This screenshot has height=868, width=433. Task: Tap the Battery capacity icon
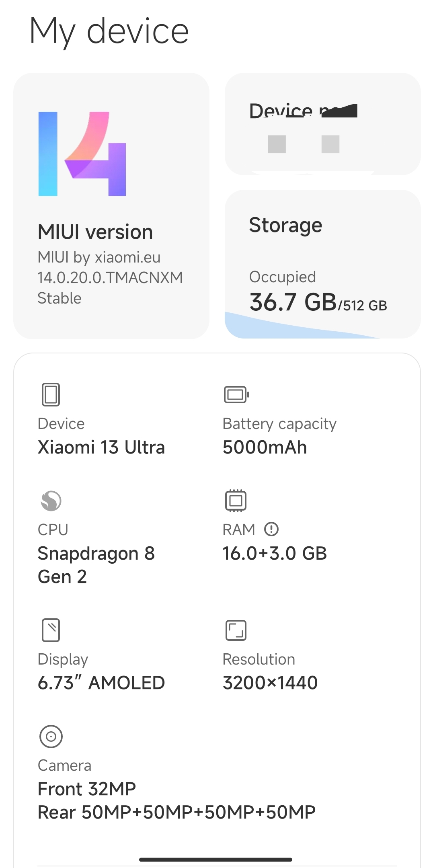point(236,394)
